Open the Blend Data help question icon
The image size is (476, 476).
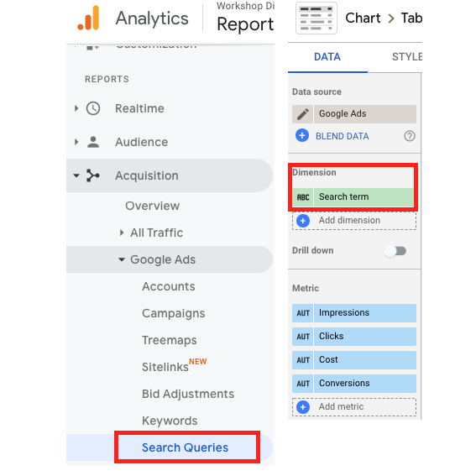click(x=410, y=136)
